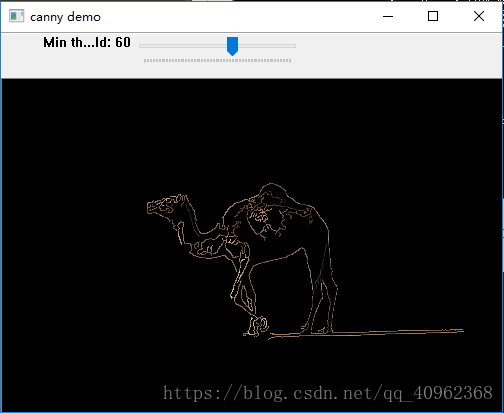
Task: Minimize the canny demo window
Action: [388, 16]
